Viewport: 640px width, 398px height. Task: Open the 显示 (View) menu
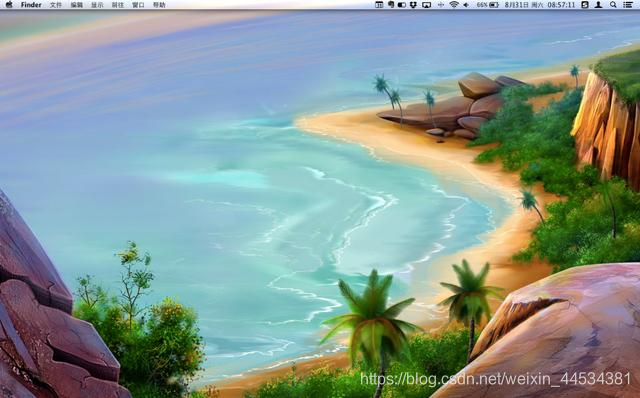pyautogui.click(x=97, y=5)
